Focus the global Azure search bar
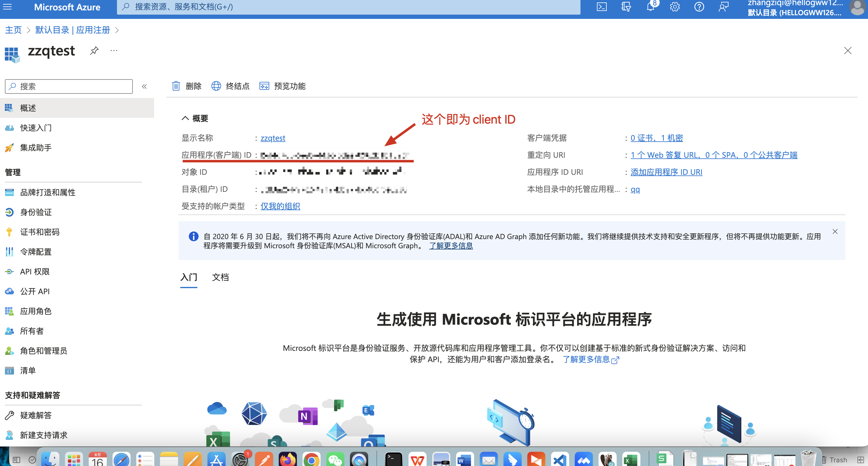Image resolution: width=868 pixels, height=466 pixels. tap(348, 7)
